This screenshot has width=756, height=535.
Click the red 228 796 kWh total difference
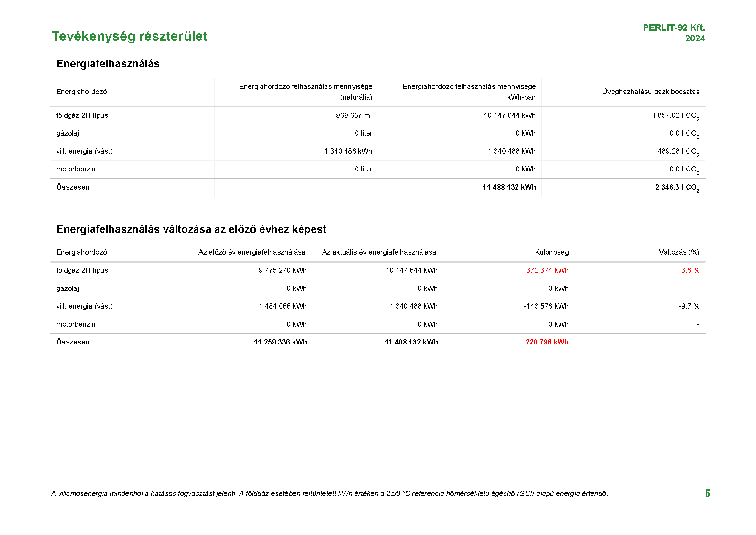(x=547, y=342)
